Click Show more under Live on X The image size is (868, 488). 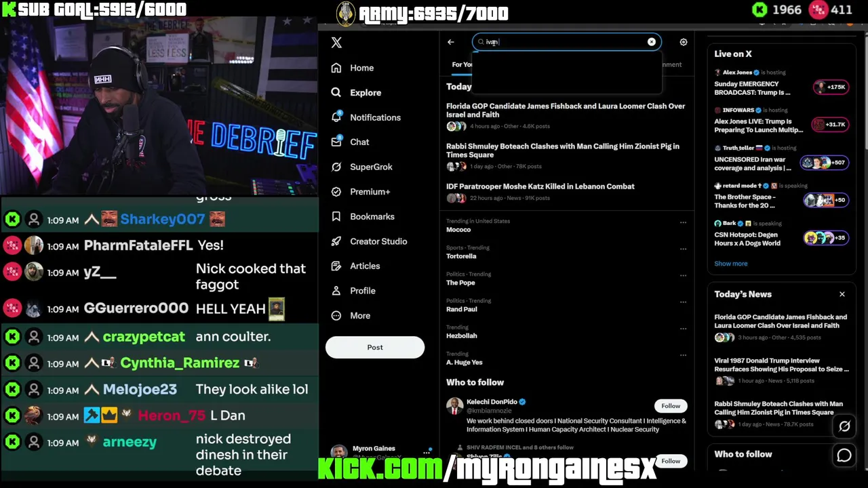pyautogui.click(x=730, y=264)
